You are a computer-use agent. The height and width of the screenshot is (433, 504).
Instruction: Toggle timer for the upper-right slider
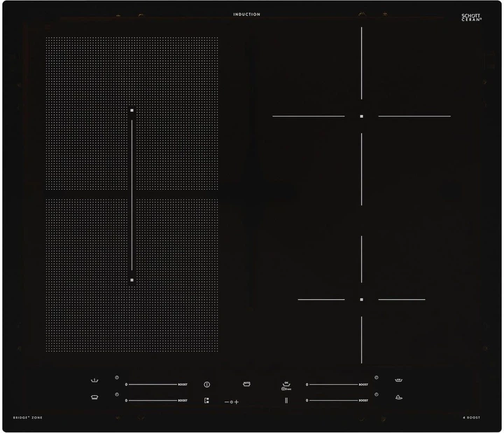[377, 378]
